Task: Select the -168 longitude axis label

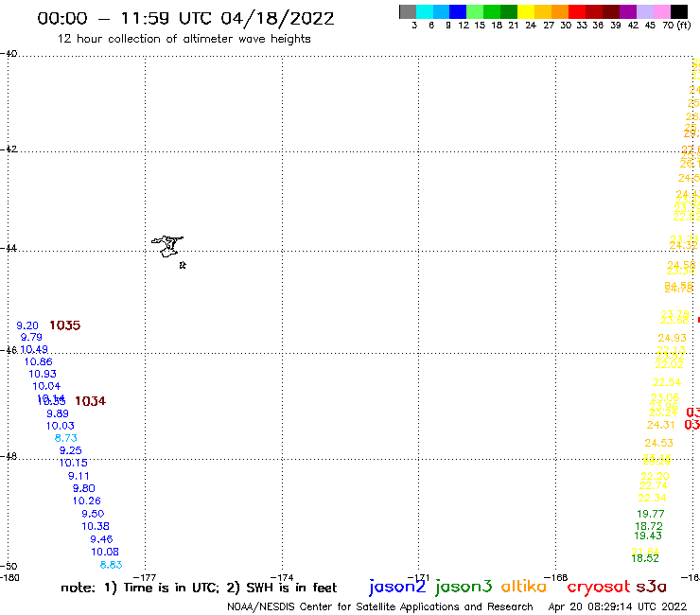Action: (556, 578)
